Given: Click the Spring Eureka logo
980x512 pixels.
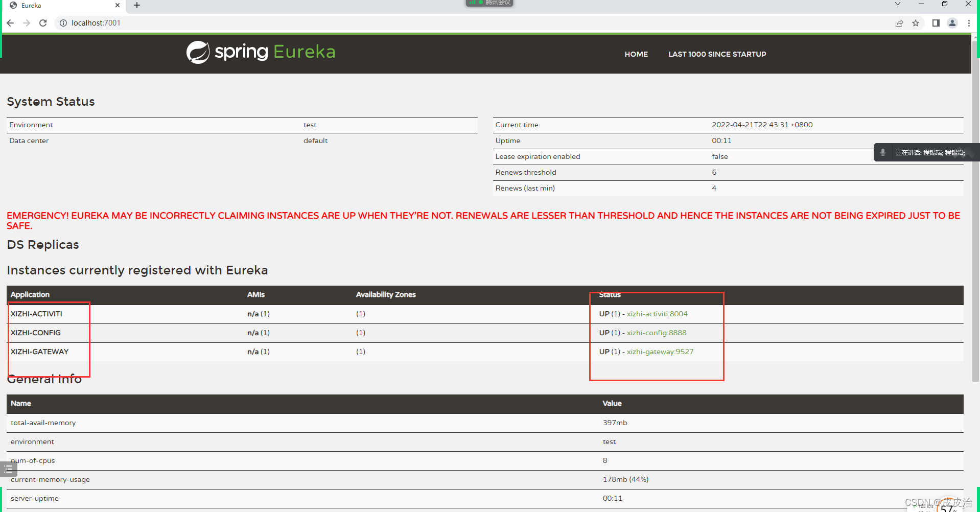Looking at the screenshot, I should point(260,51).
